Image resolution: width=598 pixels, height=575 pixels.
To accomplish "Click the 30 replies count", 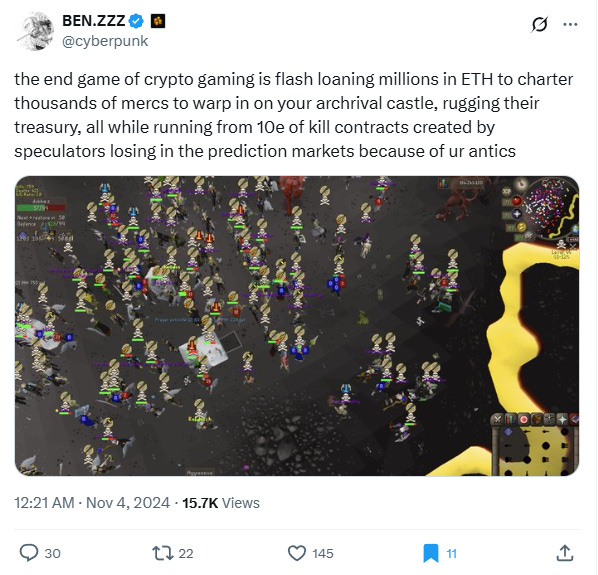I will tap(53, 554).
